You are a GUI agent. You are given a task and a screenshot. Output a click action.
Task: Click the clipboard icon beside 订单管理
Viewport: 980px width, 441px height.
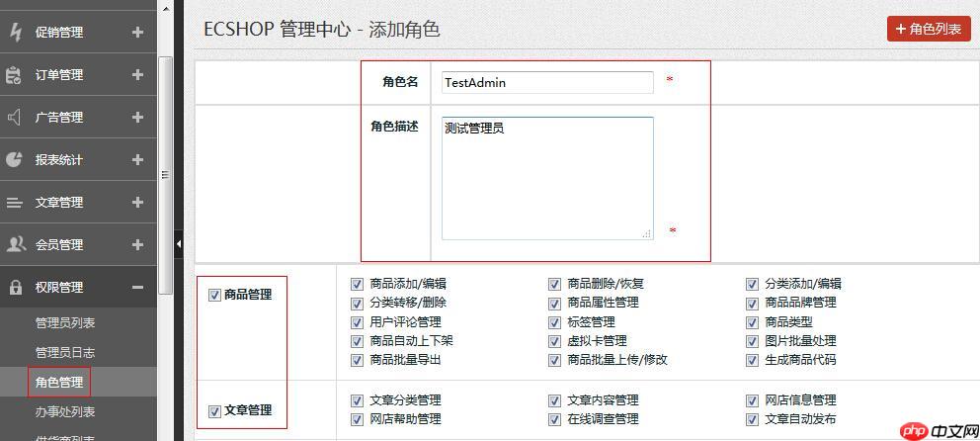tap(14, 75)
